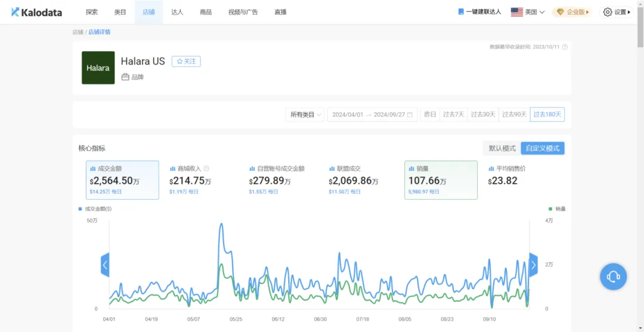Select the 过去30天 time range
This screenshot has height=332, width=644.
point(483,114)
